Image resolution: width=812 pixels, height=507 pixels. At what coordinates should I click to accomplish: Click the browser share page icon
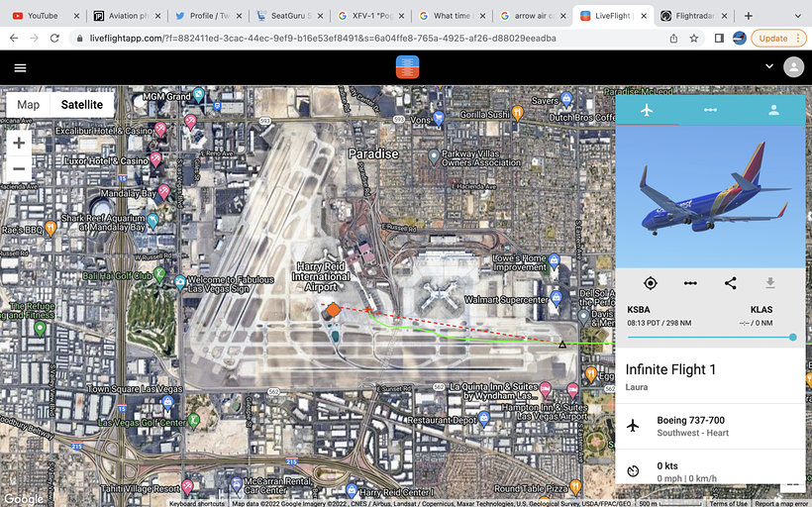point(673,39)
